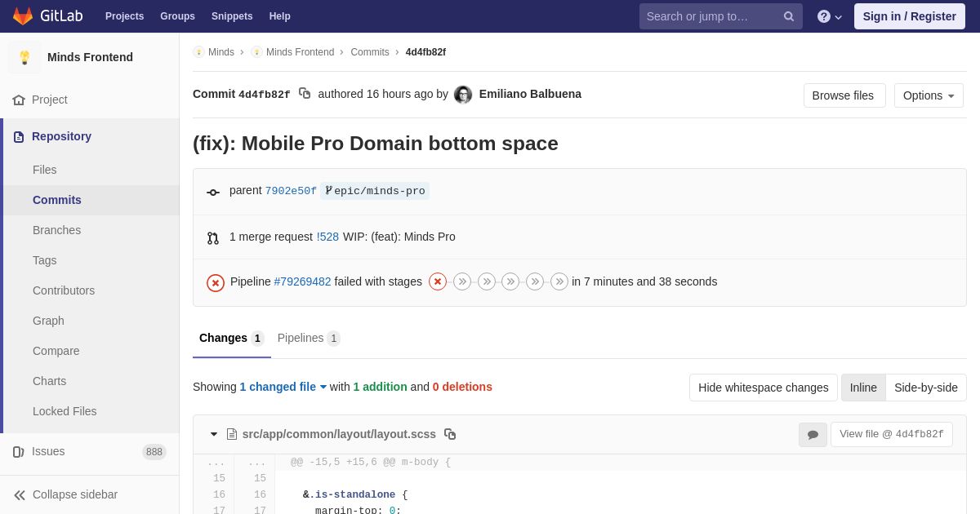Image resolution: width=980 pixels, height=514 pixels.
Task: Click Minds Frontend project title in sidebar
Action: (x=90, y=57)
